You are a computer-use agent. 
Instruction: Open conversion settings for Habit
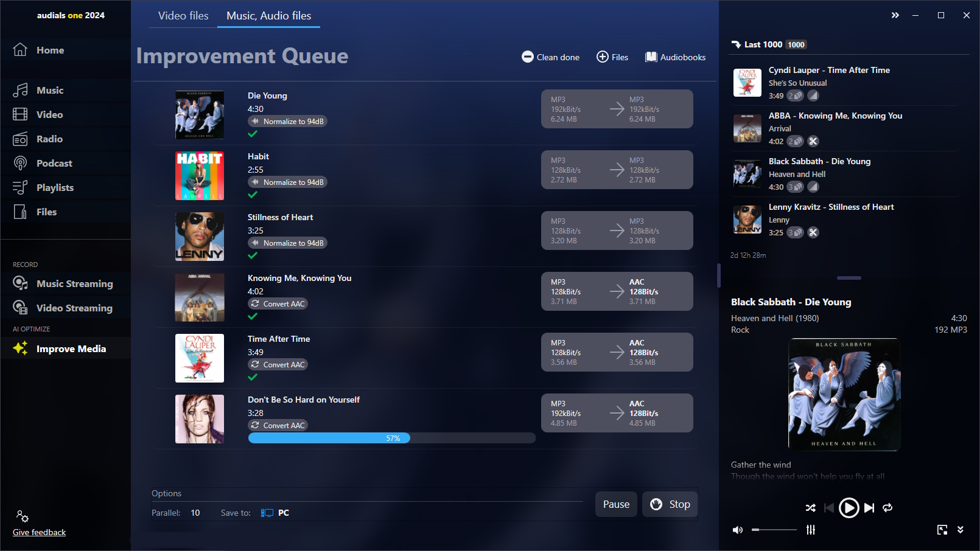point(617,170)
